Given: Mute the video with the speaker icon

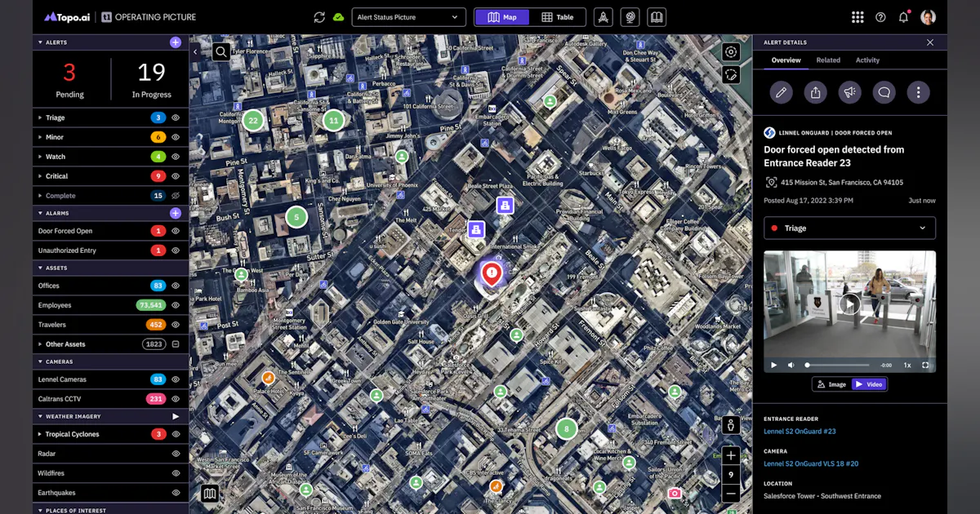Looking at the screenshot, I should pos(791,365).
